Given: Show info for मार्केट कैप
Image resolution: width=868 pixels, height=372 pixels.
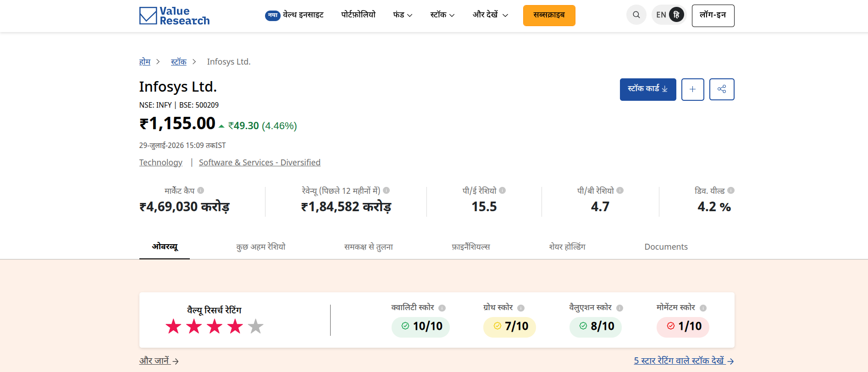Looking at the screenshot, I should coord(201,191).
